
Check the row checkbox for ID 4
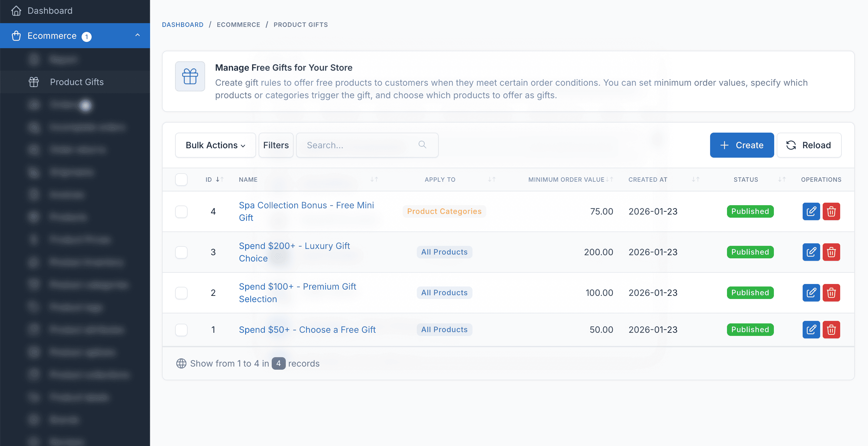(181, 212)
